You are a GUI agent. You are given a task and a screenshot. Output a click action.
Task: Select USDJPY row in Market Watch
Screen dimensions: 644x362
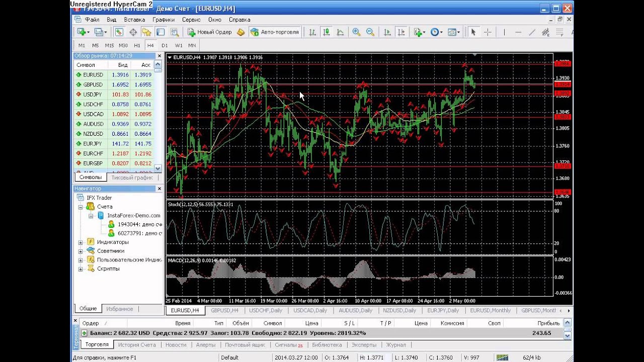[x=114, y=95]
